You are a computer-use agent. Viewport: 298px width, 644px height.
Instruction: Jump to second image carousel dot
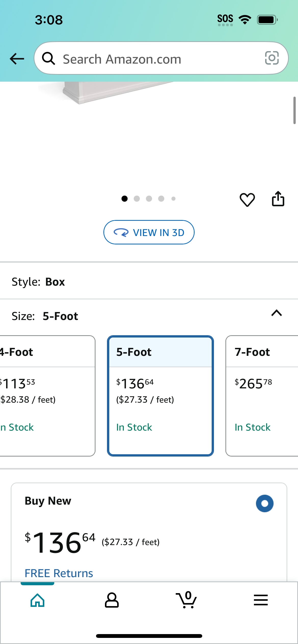(137, 199)
